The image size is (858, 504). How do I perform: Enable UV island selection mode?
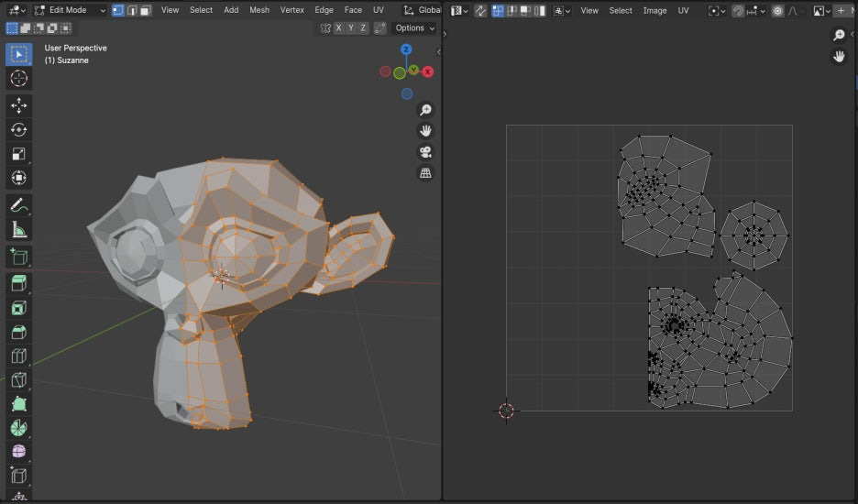pos(540,10)
